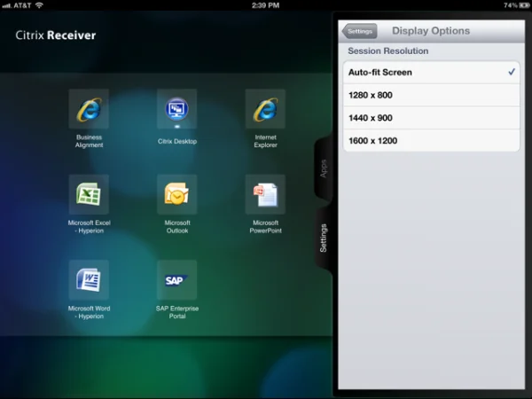Open the Business Alignment app icon

pos(89,109)
